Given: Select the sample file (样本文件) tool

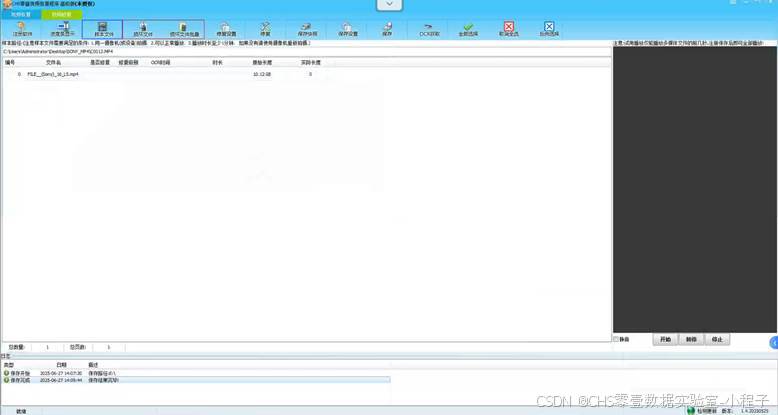Looking at the screenshot, I should (103, 29).
